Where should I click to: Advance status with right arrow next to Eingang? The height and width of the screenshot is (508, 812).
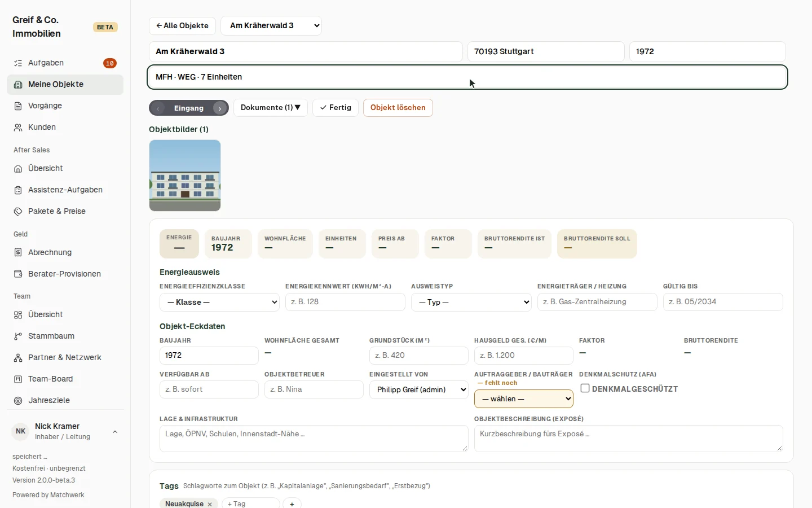click(x=220, y=108)
